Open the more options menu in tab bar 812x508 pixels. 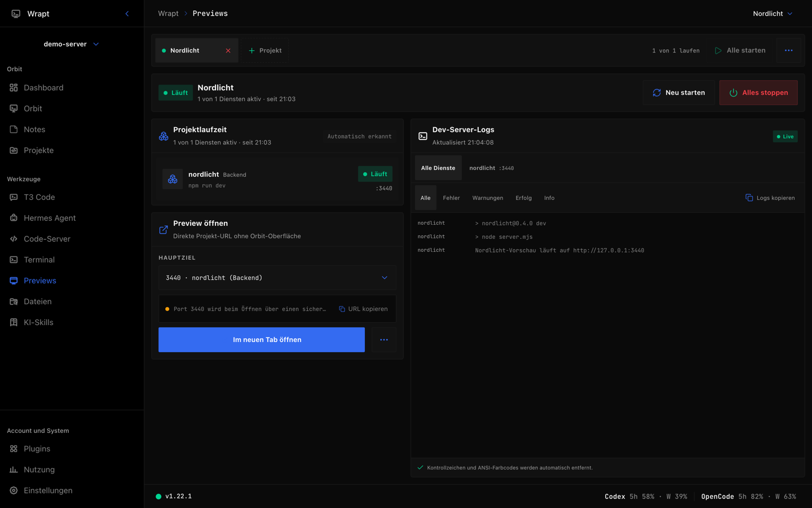click(x=788, y=50)
